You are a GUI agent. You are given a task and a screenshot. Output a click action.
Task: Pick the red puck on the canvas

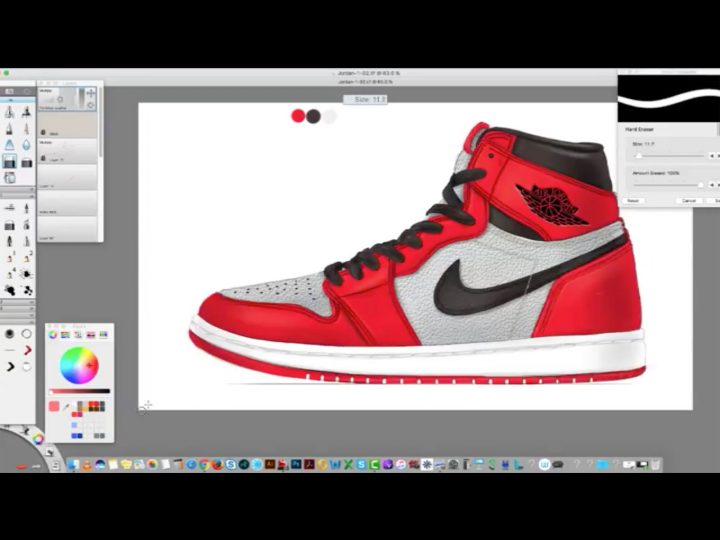298,116
